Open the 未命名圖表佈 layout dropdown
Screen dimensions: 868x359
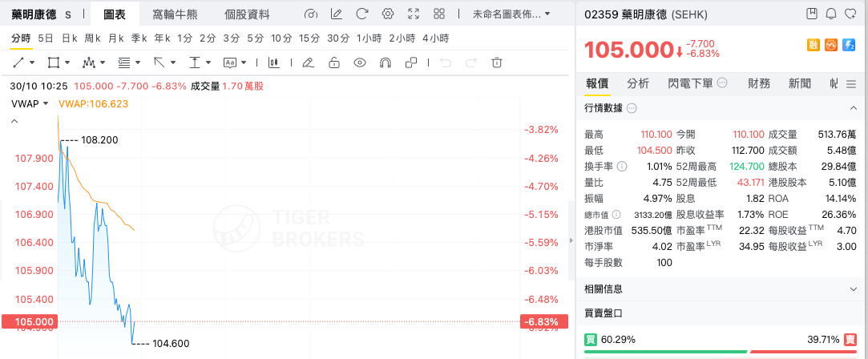(x=511, y=14)
